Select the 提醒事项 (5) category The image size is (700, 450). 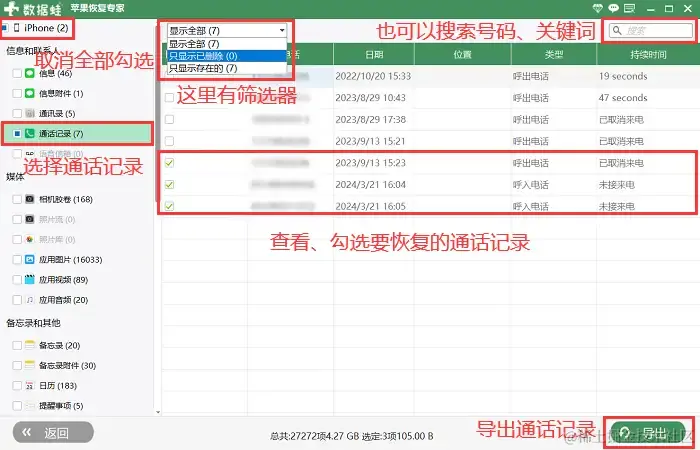coord(61,405)
